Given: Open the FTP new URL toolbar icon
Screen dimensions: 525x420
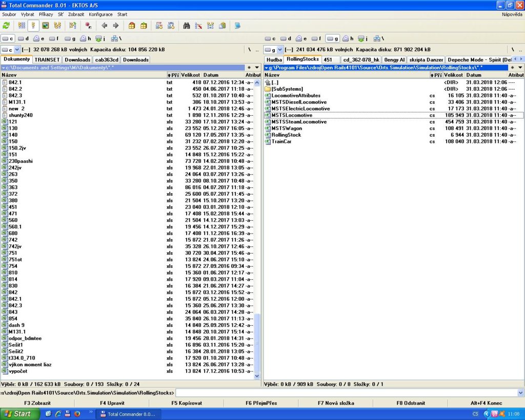Looking at the screenshot, I should pyautogui.click(x=171, y=26).
